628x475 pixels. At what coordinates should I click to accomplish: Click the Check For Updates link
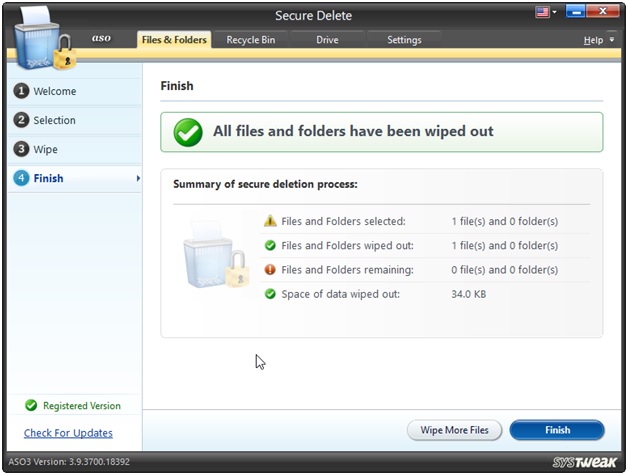tap(68, 433)
